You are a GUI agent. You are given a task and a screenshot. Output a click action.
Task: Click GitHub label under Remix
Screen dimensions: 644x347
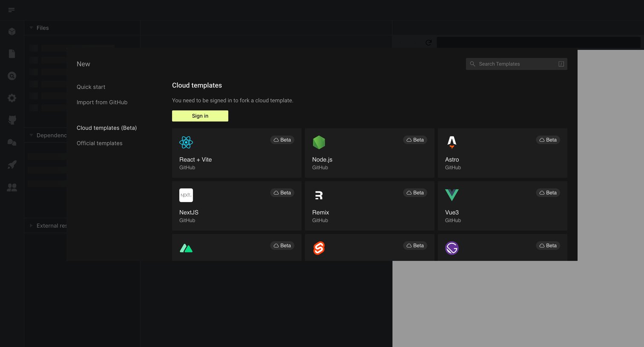click(x=320, y=220)
